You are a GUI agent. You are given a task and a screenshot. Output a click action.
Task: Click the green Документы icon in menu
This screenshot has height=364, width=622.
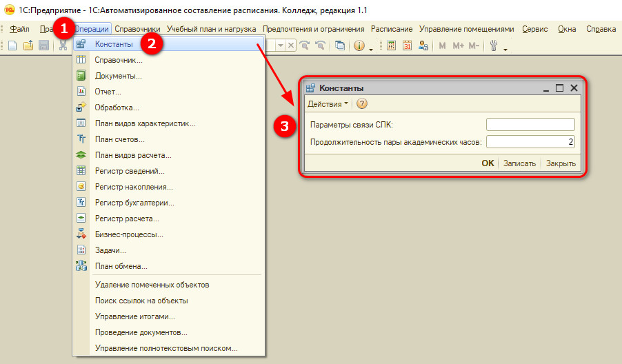point(81,75)
